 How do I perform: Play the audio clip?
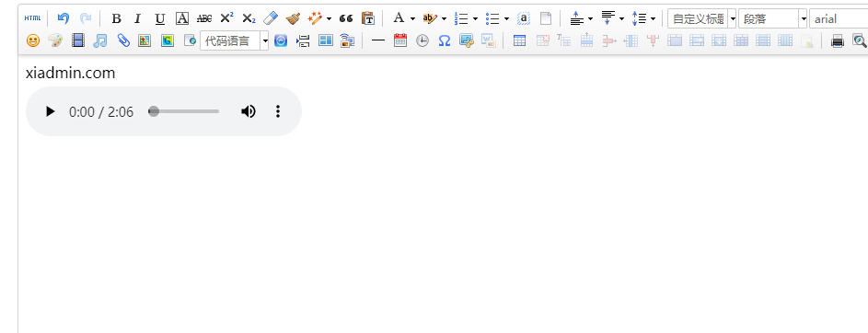tap(50, 111)
